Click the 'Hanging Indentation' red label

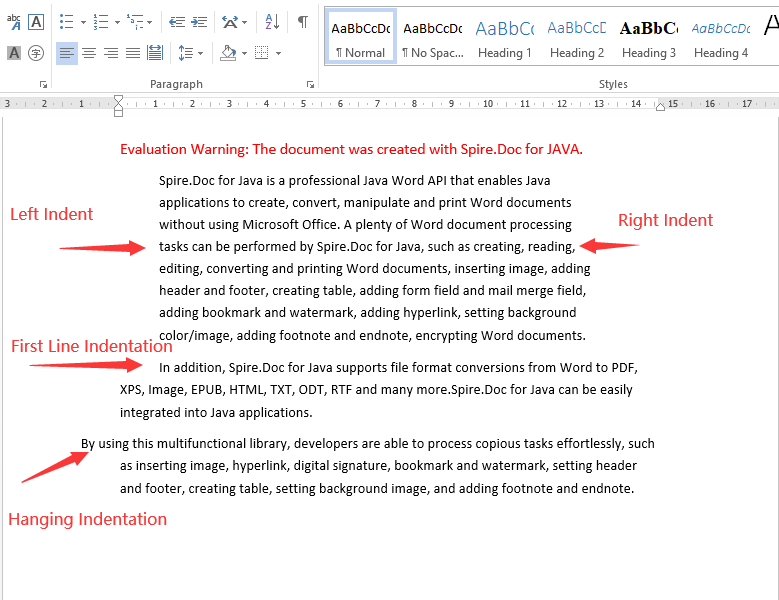click(x=87, y=519)
